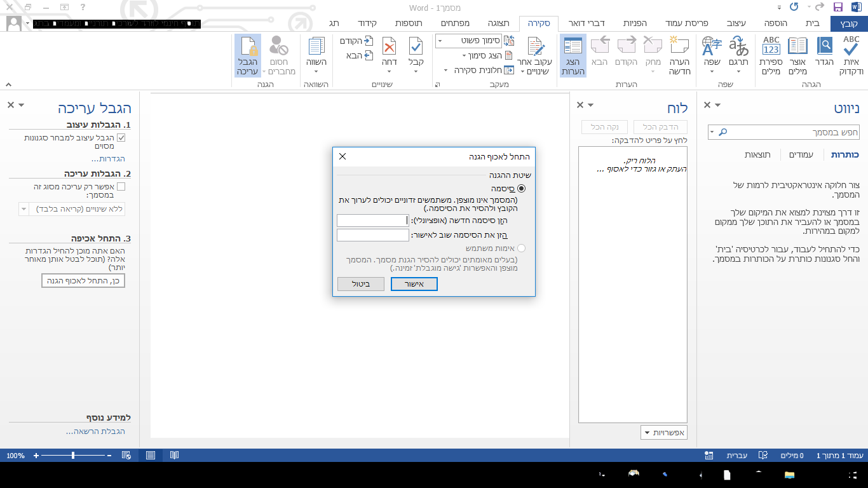Switch to the הפניות references tab
This screenshot has width=868, height=488.
click(635, 24)
